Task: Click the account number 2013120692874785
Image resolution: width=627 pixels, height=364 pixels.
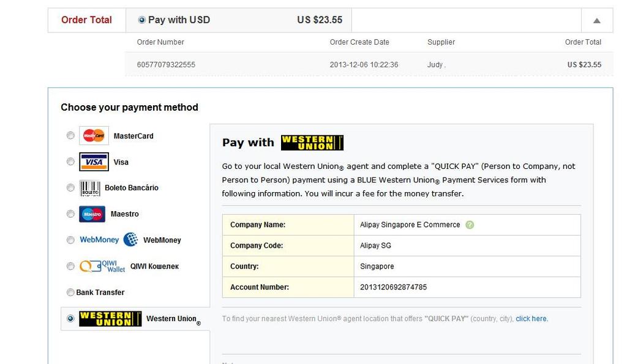Action: (x=393, y=287)
